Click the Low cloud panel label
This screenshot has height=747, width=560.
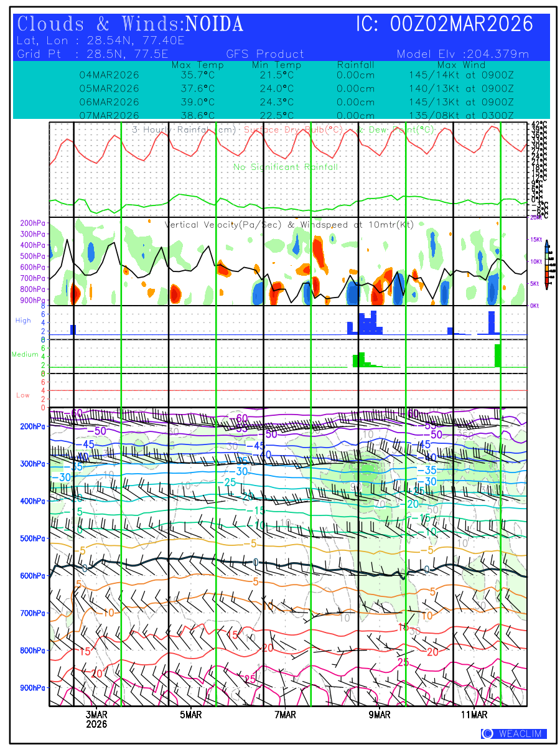click(x=23, y=395)
